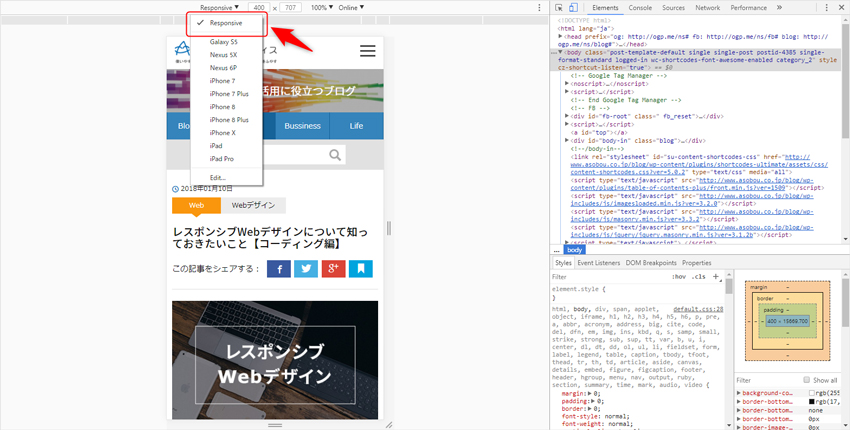This screenshot has height=430, width=850.
Task: Click the orange Web category tag
Action: [196, 206]
